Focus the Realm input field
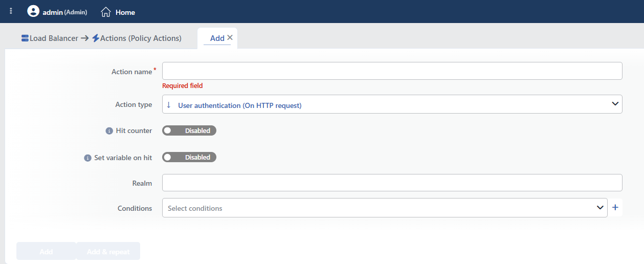Viewport: 644px width, 264px height. [x=392, y=183]
